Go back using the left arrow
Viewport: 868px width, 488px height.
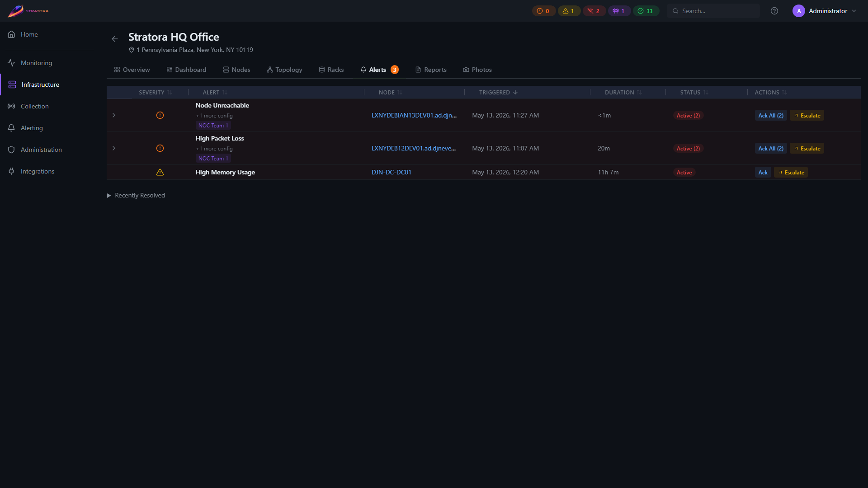(x=115, y=39)
